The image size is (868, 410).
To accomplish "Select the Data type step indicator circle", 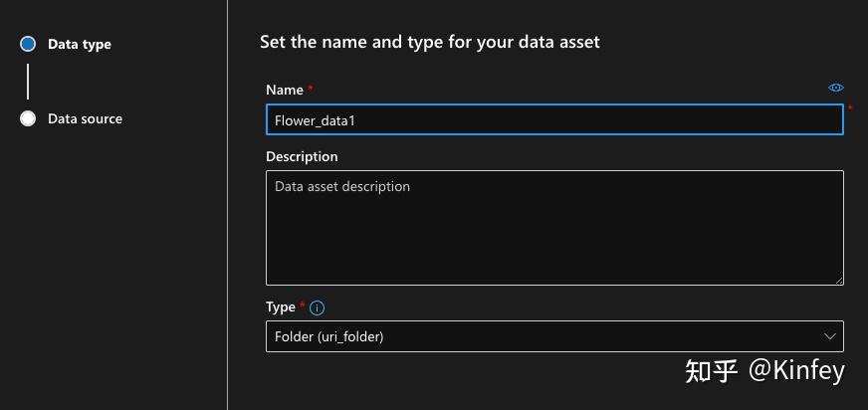I will pos(28,44).
